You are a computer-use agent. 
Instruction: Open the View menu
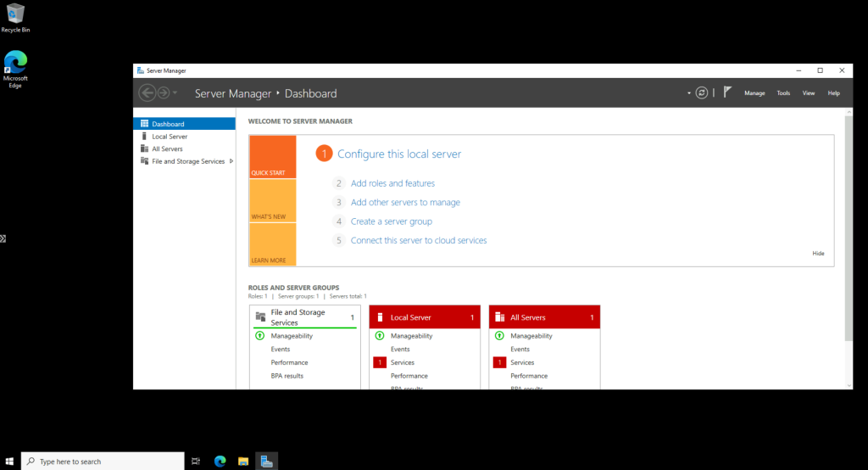coord(809,93)
